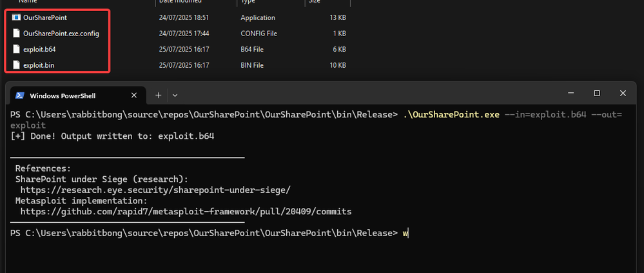The height and width of the screenshot is (273, 644).
Task: Click the 24/07/2025 17:44 date cell
Action: click(x=184, y=34)
